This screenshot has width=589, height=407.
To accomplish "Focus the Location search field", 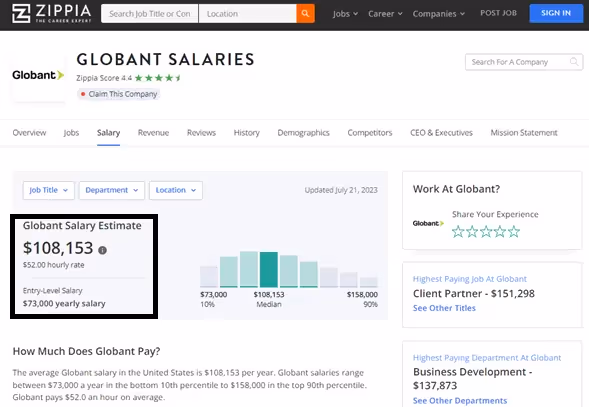I will pyautogui.click(x=248, y=14).
